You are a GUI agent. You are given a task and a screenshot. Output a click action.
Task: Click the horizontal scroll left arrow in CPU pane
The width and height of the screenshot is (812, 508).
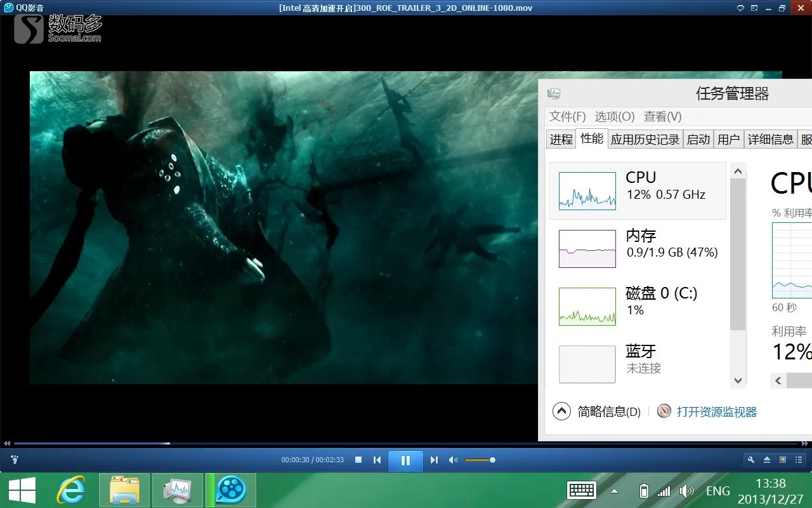778,380
